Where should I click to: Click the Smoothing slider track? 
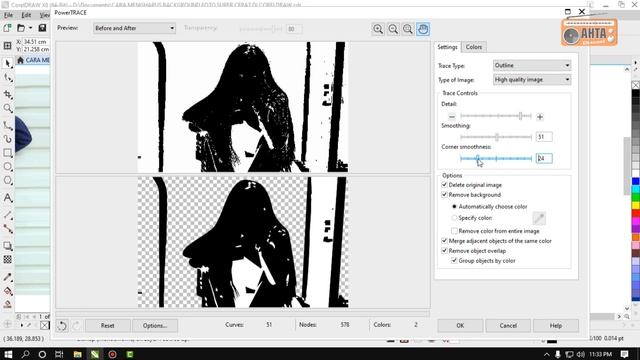pyautogui.click(x=496, y=137)
